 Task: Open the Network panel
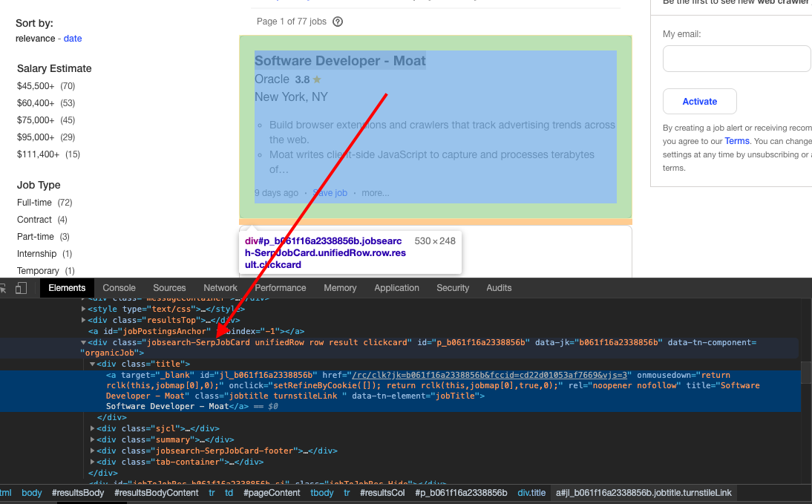pyautogui.click(x=220, y=287)
